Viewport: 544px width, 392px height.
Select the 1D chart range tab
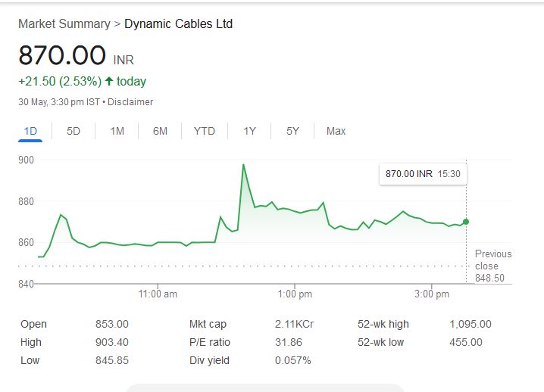[30, 131]
